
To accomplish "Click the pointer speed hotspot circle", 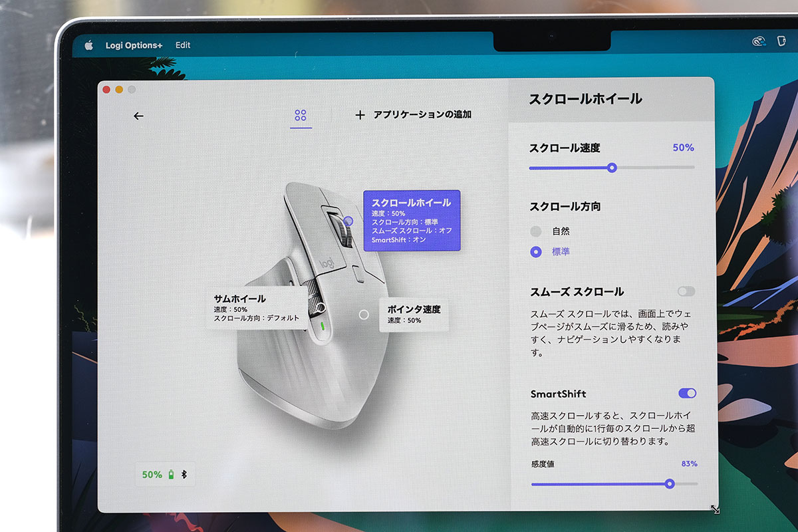I will [x=364, y=315].
